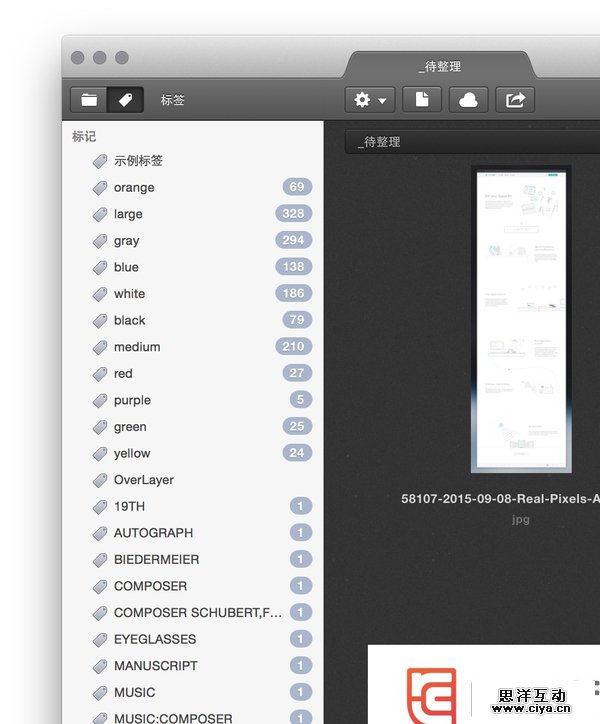Select the 19TH tag
The width and height of the screenshot is (600, 724).
pyautogui.click(x=193, y=506)
